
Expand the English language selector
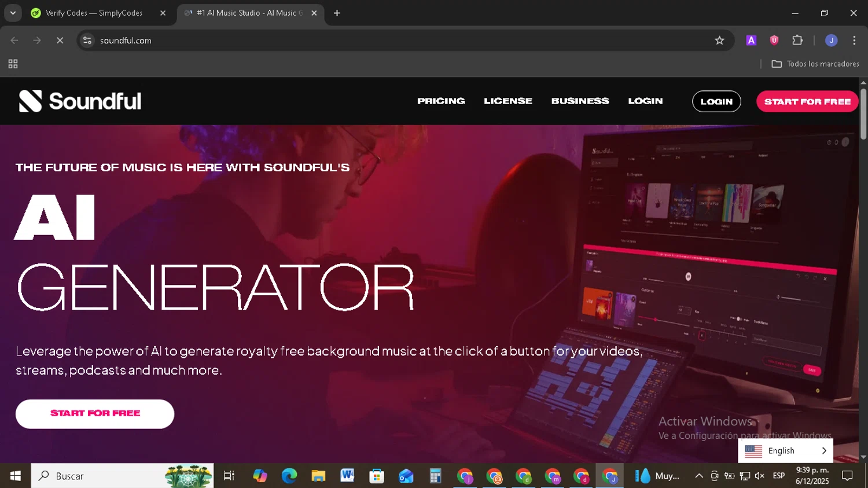[785, 451]
